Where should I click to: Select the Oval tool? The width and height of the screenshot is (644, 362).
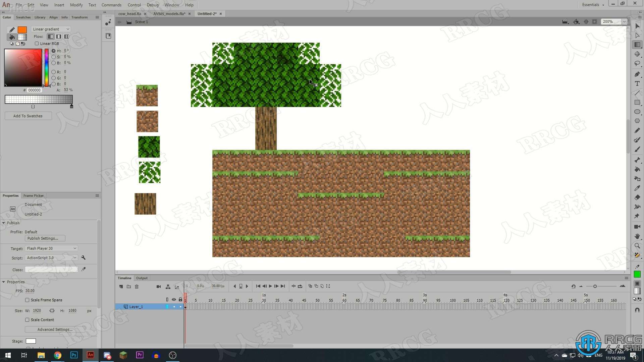click(x=637, y=112)
